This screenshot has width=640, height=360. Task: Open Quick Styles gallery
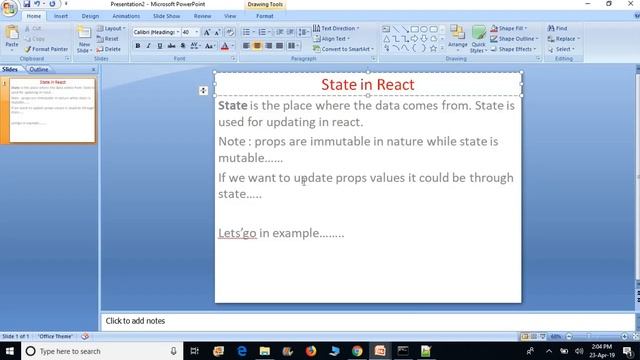click(x=478, y=39)
